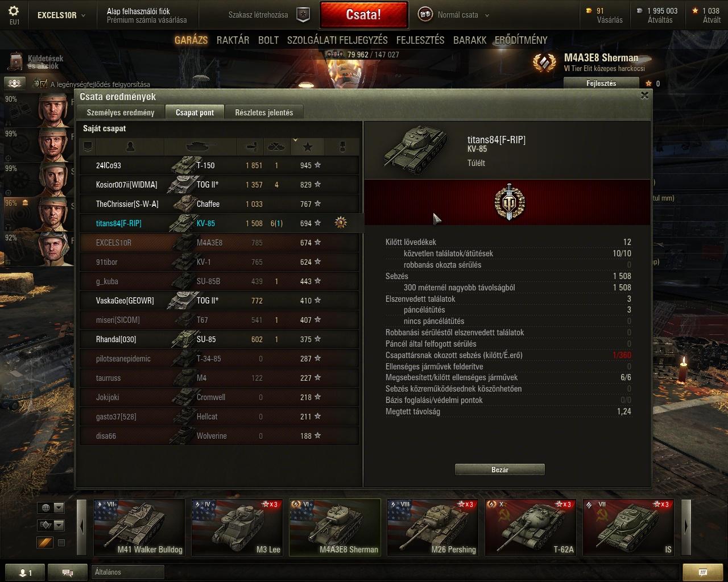The height and width of the screenshot is (582, 728).
Task: Switch to the Személyes eredmény tab
Action: point(121,113)
